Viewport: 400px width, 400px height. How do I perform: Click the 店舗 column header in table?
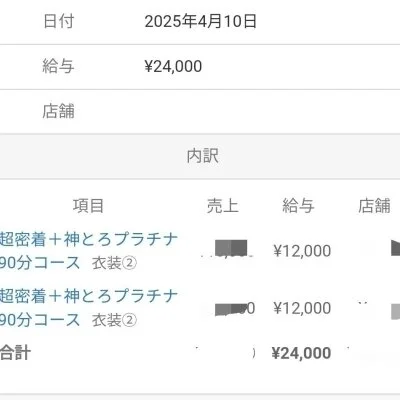click(x=374, y=206)
